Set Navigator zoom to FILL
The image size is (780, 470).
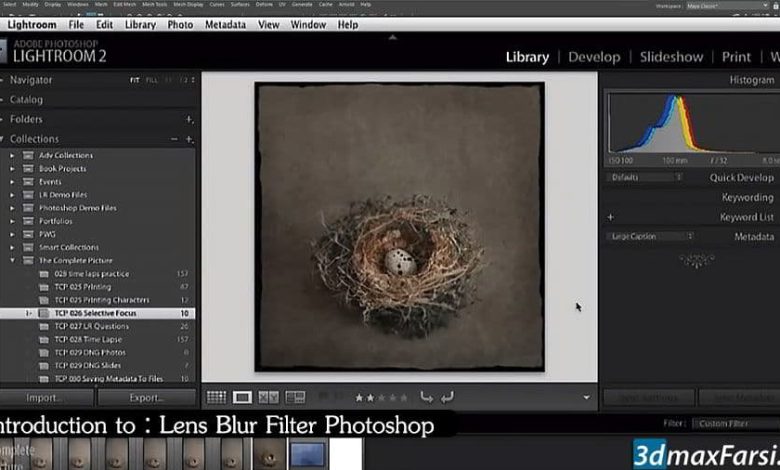[x=152, y=80]
